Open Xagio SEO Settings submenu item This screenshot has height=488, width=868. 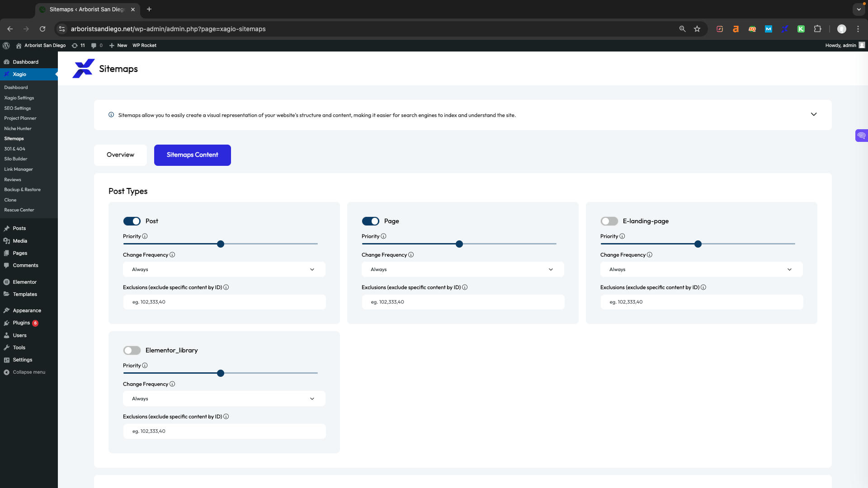[18, 108]
